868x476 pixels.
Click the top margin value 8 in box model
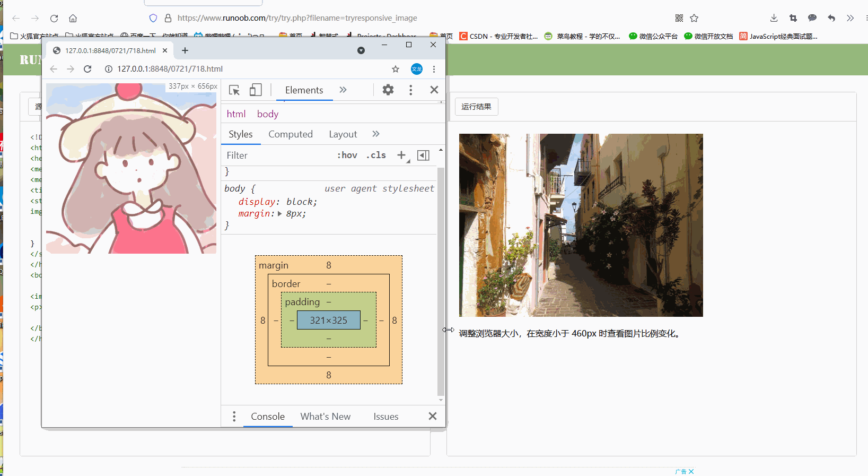(329, 265)
